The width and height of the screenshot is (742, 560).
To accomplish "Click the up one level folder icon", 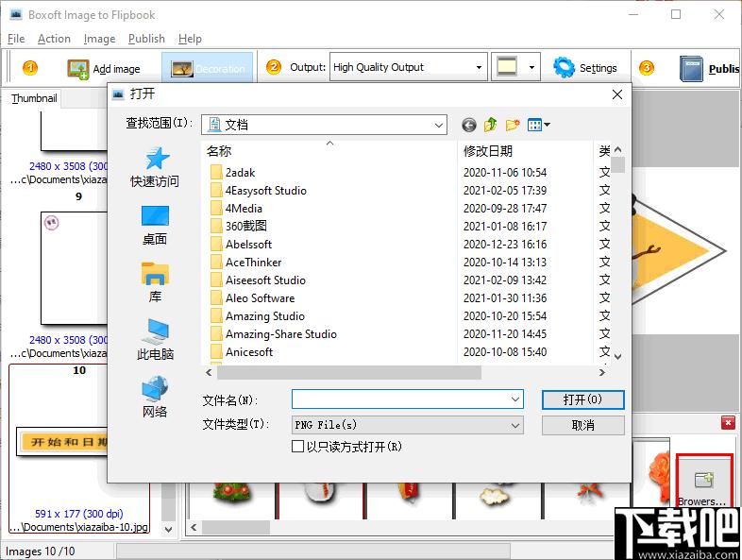I will (490, 125).
